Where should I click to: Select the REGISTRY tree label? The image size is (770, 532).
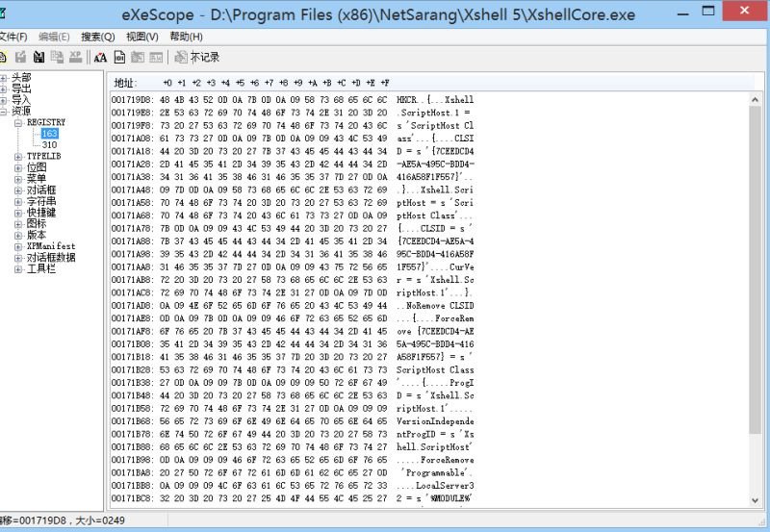coord(45,122)
